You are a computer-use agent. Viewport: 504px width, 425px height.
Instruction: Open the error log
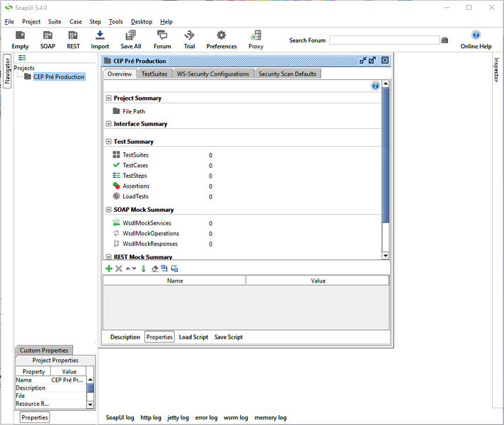point(207,418)
